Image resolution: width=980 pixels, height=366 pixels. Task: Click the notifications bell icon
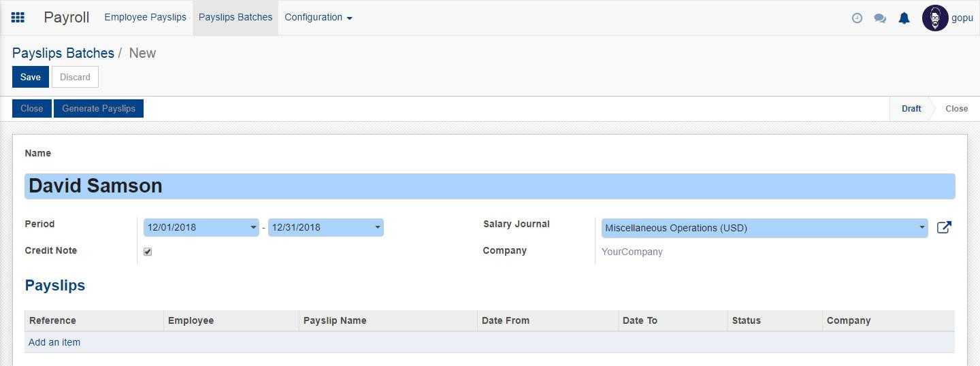[x=904, y=18]
